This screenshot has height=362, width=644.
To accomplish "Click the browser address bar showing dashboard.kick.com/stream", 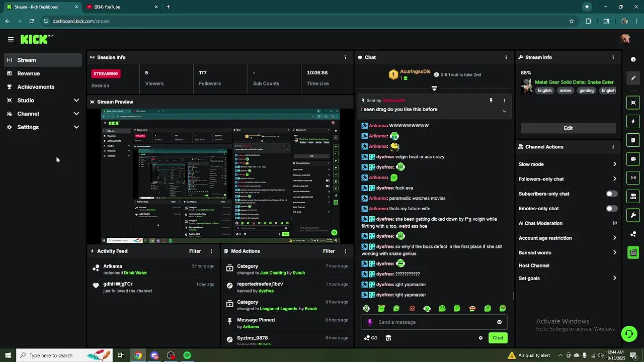I will 302,21.
